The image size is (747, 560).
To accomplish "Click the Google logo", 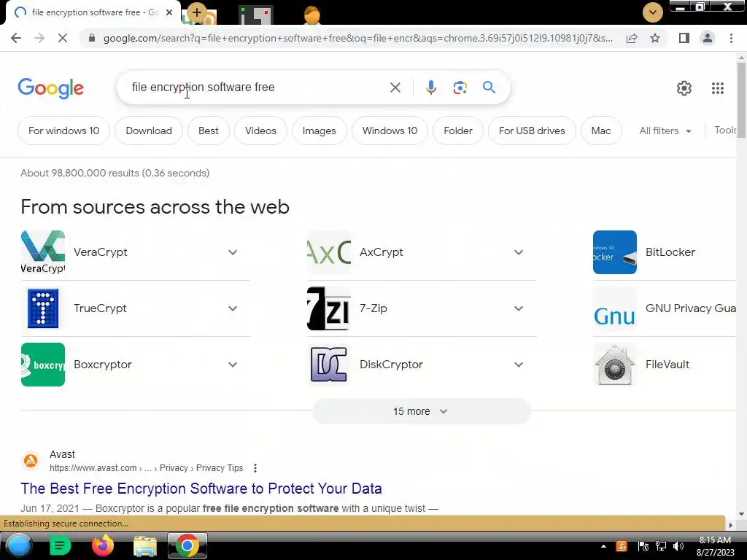I will point(50,88).
